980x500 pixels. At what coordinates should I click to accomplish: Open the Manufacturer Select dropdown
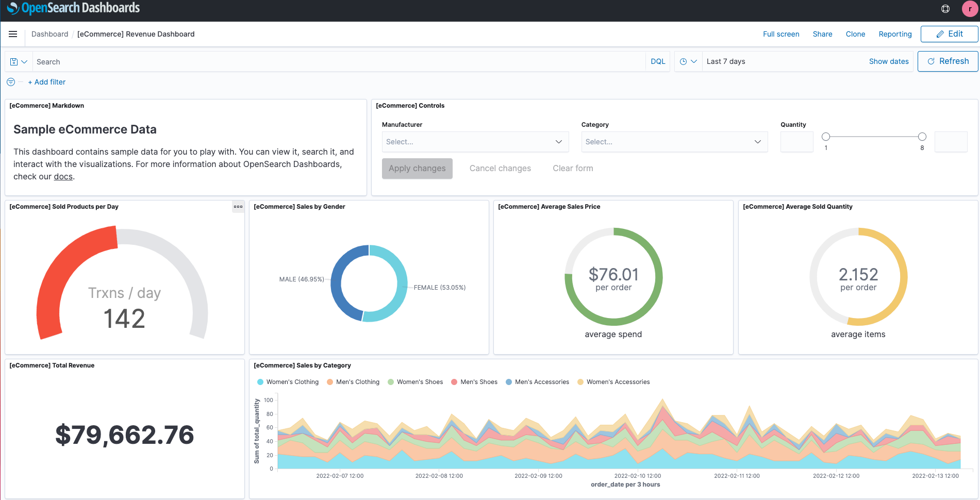(474, 141)
